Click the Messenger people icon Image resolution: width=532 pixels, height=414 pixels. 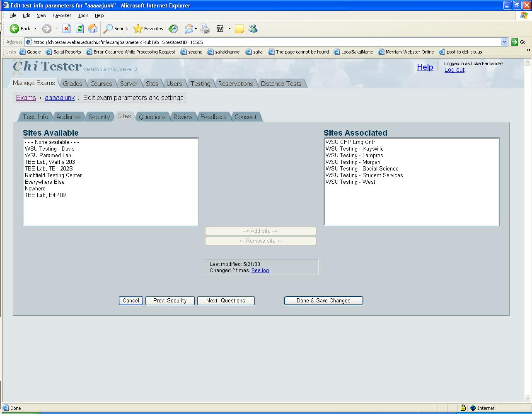tap(253, 29)
